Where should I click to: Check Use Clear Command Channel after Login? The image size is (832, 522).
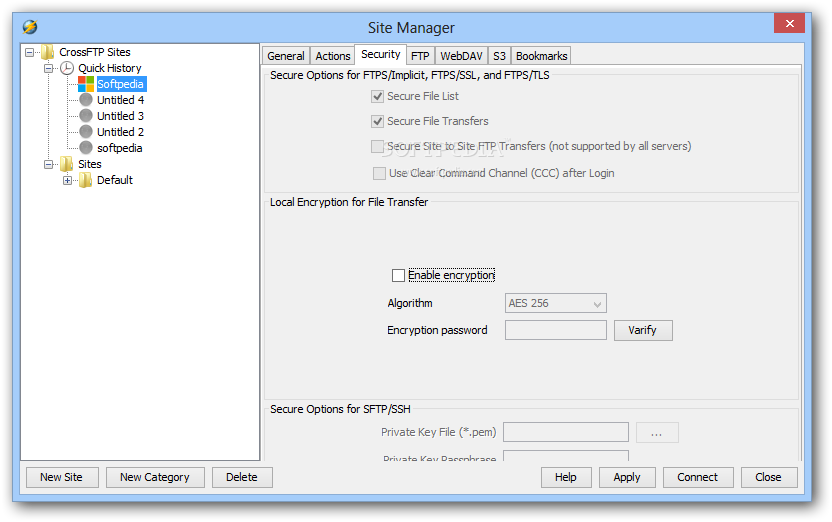click(x=379, y=173)
